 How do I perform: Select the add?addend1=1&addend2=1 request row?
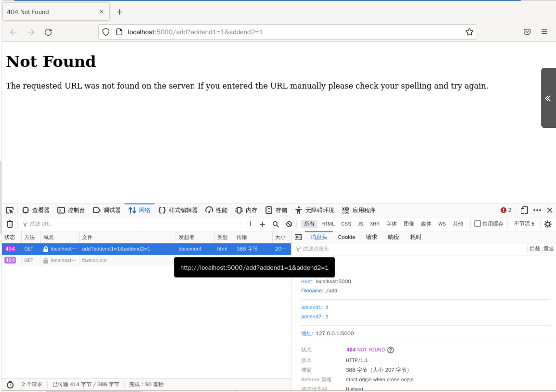[146, 249]
